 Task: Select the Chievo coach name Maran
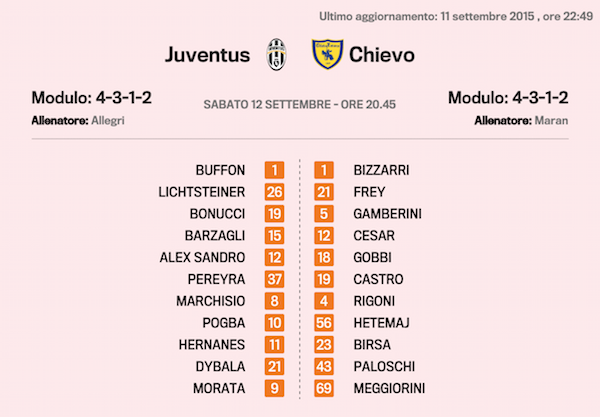click(x=552, y=120)
